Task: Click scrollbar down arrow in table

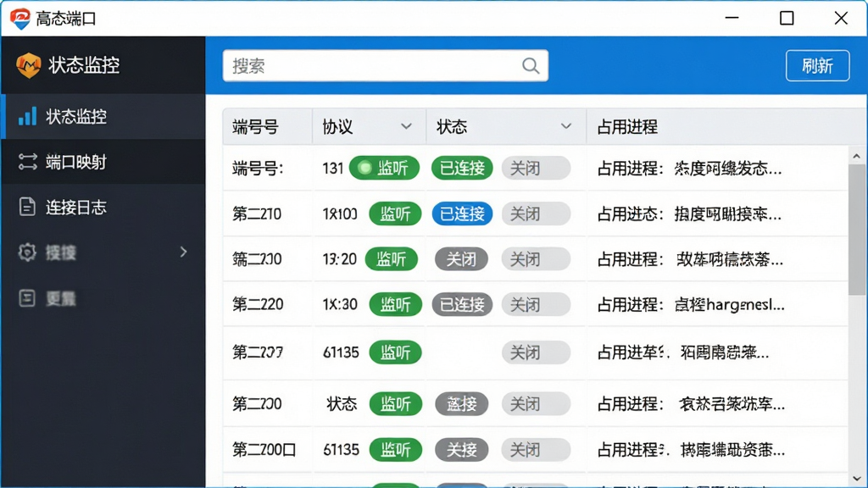Action: coord(856,479)
